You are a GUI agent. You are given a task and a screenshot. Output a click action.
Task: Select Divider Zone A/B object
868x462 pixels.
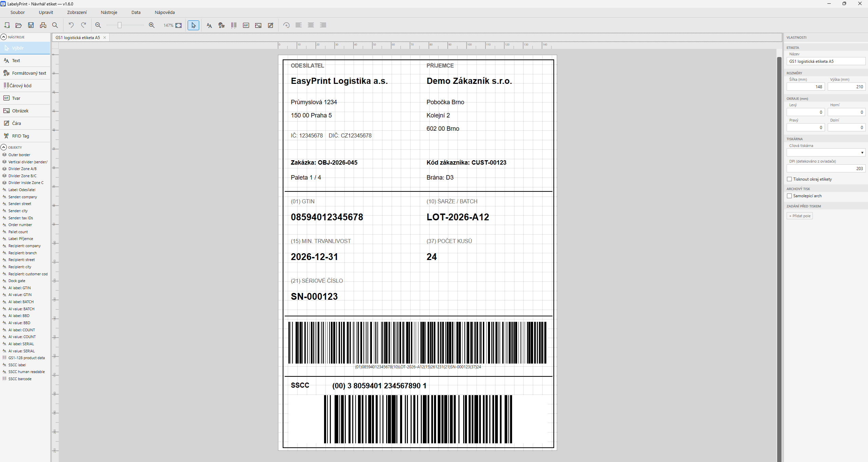click(x=22, y=169)
